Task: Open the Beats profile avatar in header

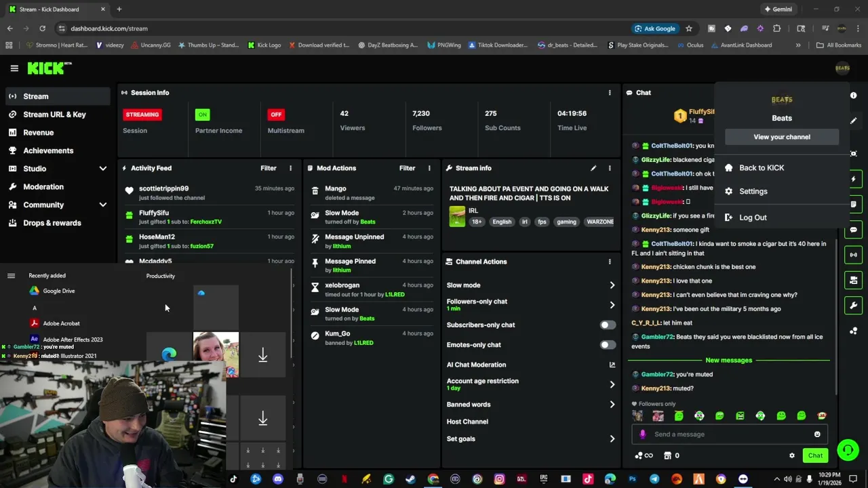Action: click(x=842, y=68)
